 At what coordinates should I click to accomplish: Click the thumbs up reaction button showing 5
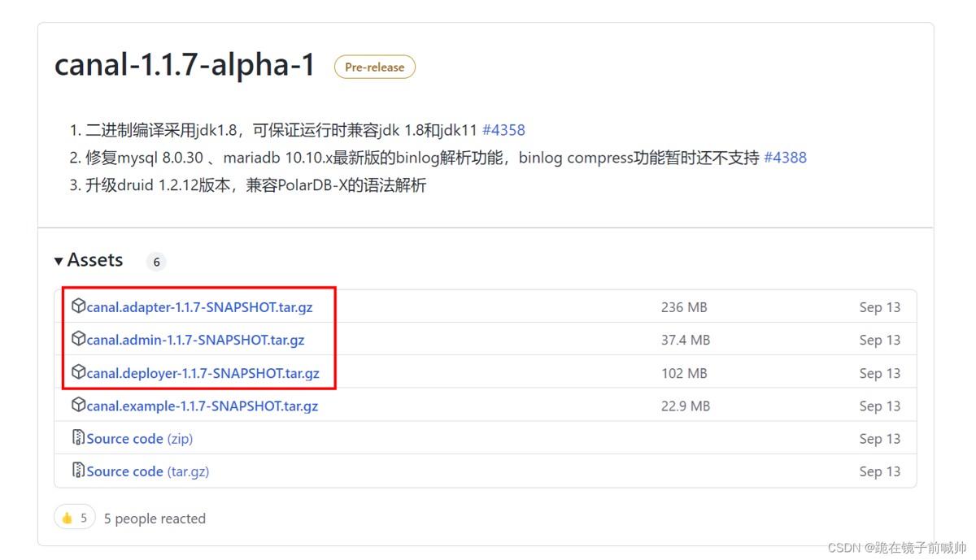tap(75, 518)
